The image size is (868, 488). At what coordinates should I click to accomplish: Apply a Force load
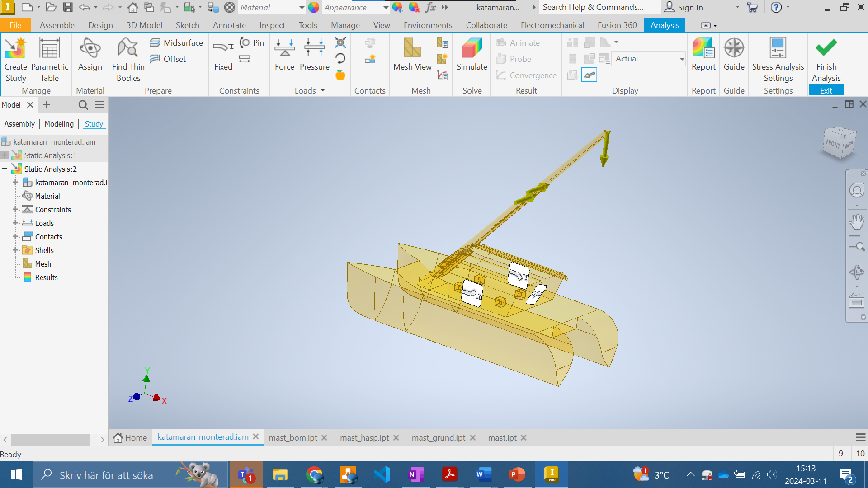284,54
